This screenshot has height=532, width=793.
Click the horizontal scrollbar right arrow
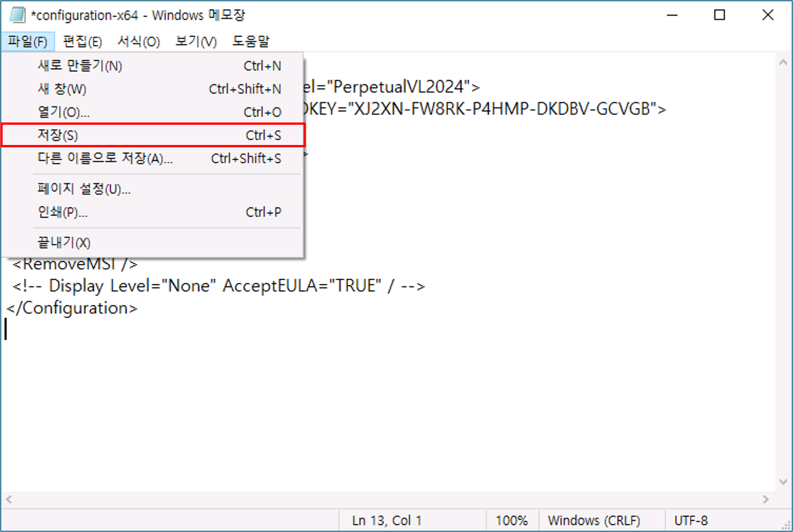[x=766, y=499]
